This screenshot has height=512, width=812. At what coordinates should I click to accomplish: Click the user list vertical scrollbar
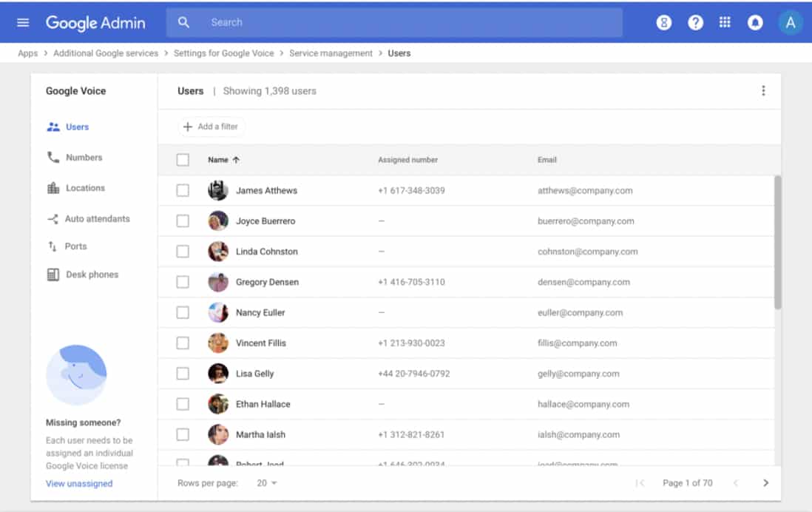(x=777, y=242)
